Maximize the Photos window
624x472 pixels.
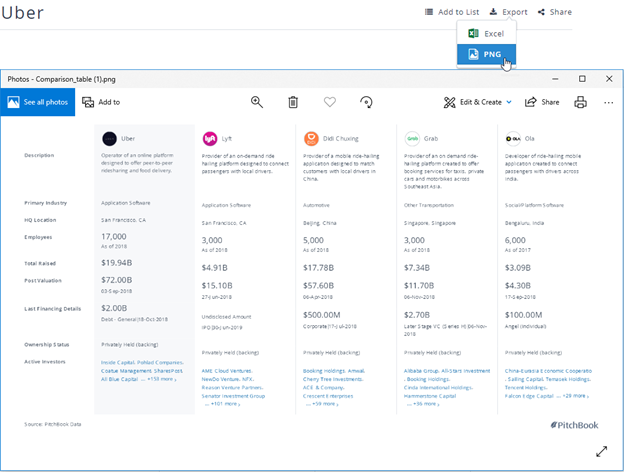pos(582,78)
